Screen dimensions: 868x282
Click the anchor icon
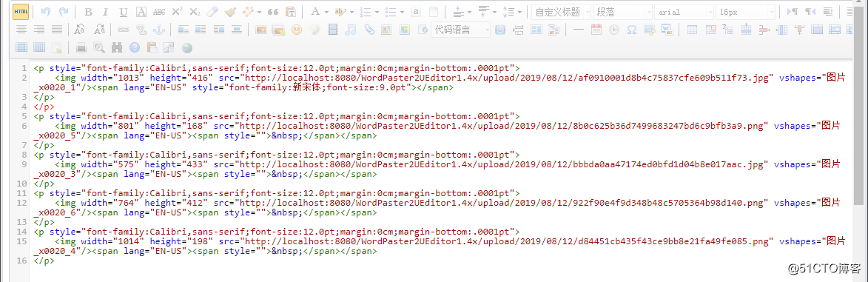pyautogui.click(x=159, y=30)
